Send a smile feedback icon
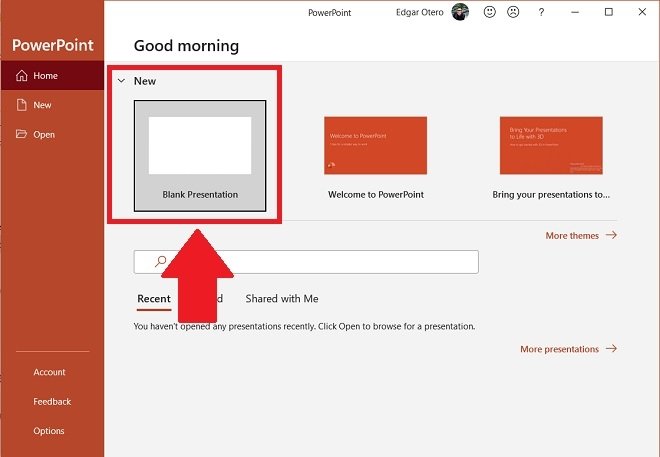This screenshot has height=457, width=660. (x=490, y=12)
